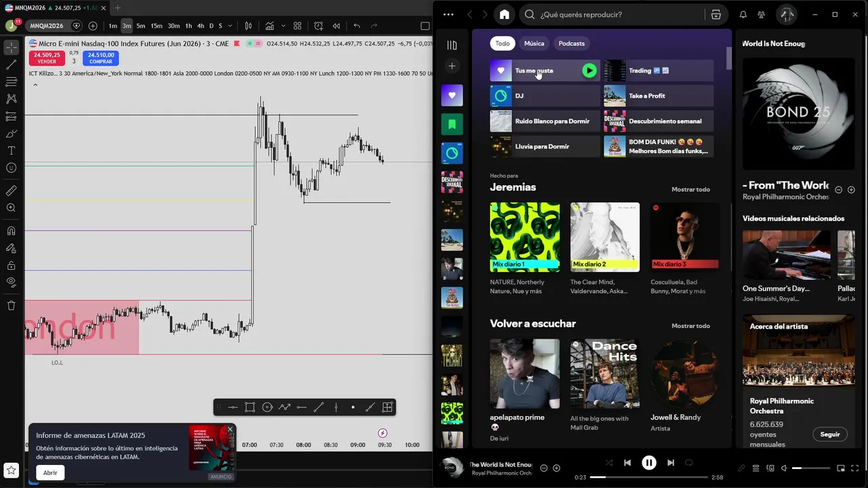Viewport: 868px width, 488px height.
Task: Undo last chart action
Action: (x=357, y=26)
